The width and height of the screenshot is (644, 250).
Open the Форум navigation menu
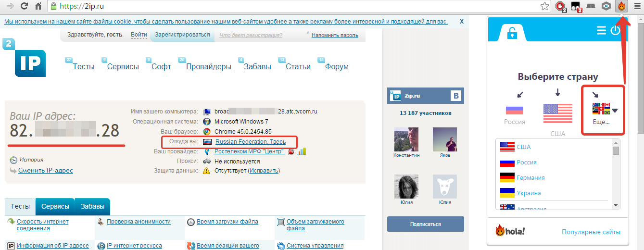click(337, 67)
